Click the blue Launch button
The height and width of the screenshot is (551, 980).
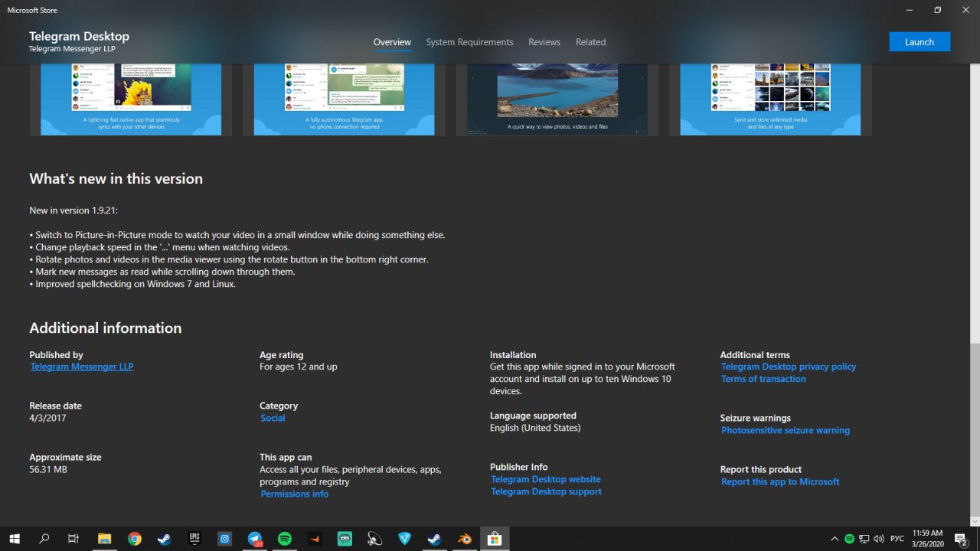tap(920, 42)
